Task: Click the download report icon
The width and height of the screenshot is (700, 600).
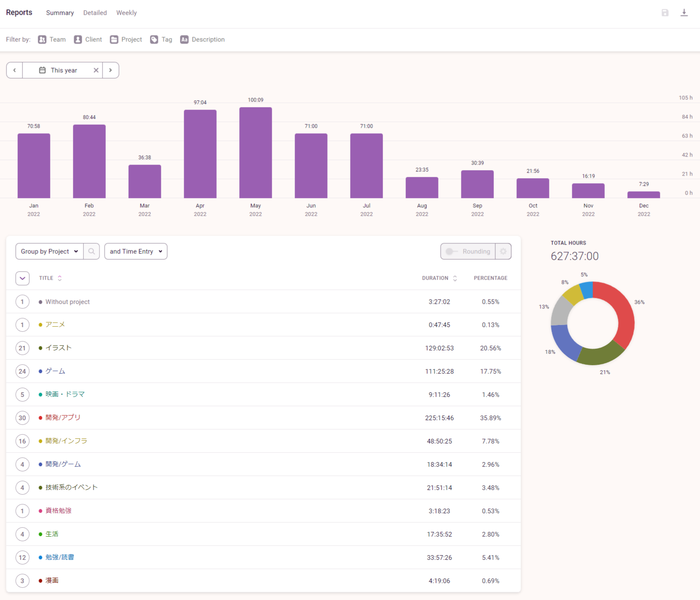Action: coord(684,13)
